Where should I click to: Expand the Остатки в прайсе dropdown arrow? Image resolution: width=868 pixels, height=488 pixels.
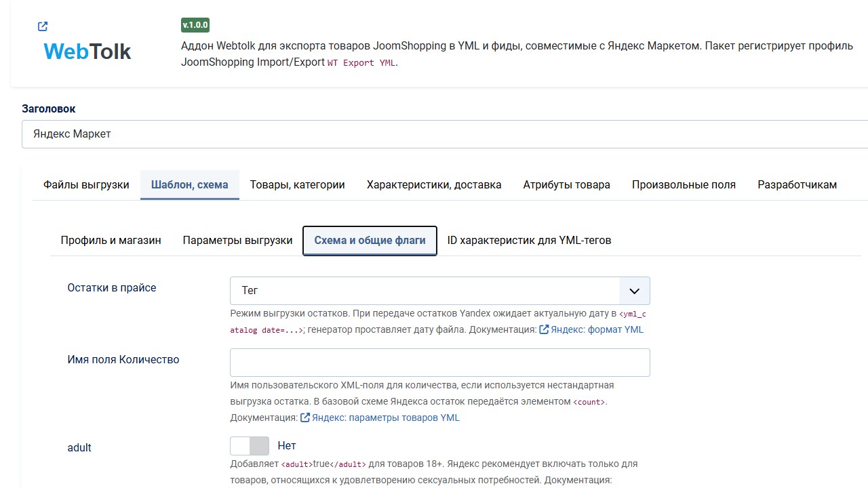point(635,291)
